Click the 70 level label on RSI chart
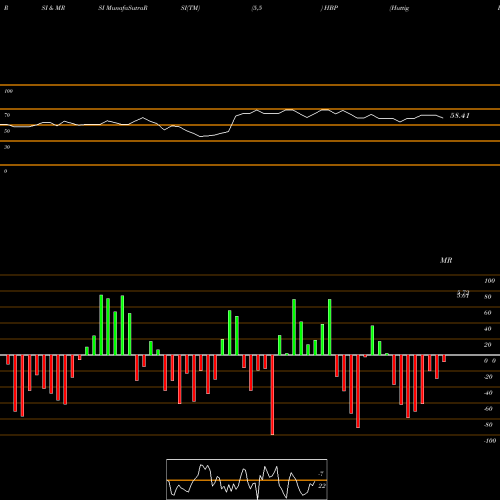 (x=7, y=115)
